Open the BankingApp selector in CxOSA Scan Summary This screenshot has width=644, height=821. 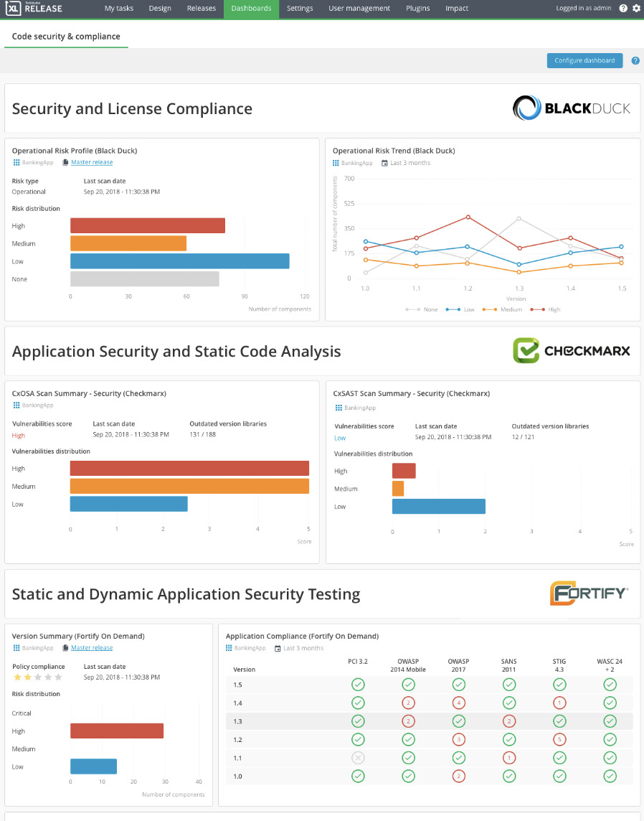pyautogui.click(x=37, y=405)
